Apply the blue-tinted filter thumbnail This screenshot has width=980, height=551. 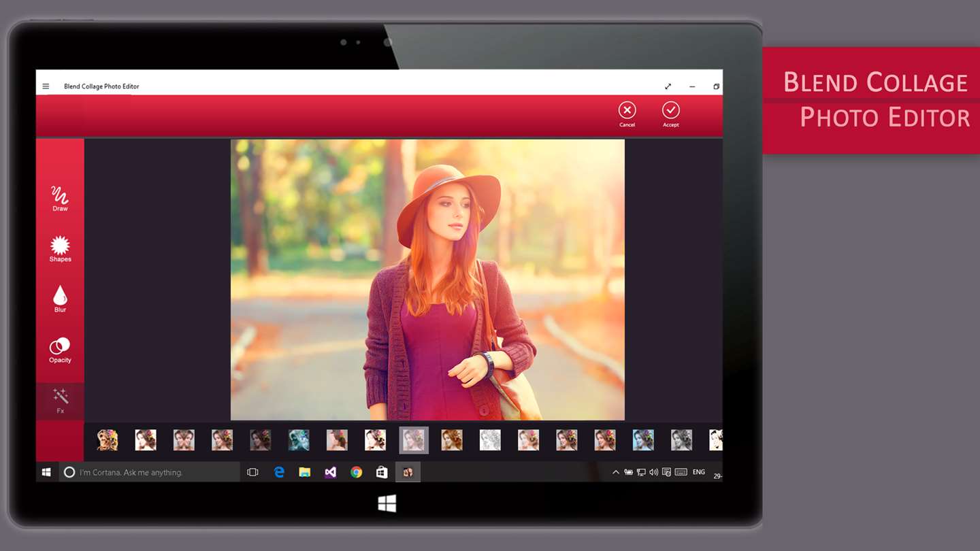643,440
